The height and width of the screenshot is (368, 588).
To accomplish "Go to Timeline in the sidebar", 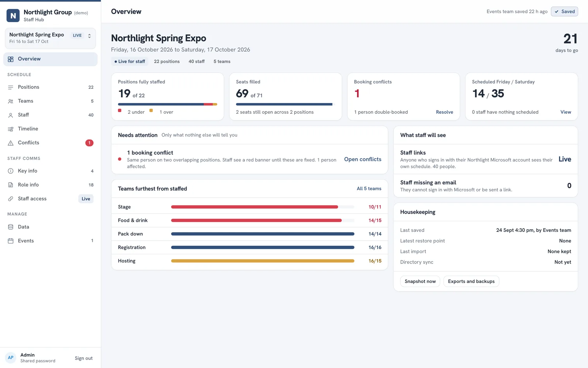I will pyautogui.click(x=50, y=129).
